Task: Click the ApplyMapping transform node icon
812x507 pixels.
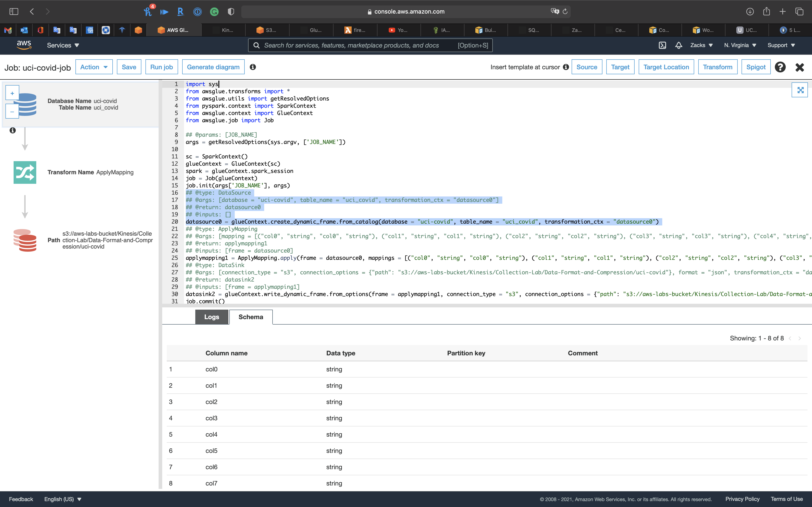Action: (x=25, y=172)
